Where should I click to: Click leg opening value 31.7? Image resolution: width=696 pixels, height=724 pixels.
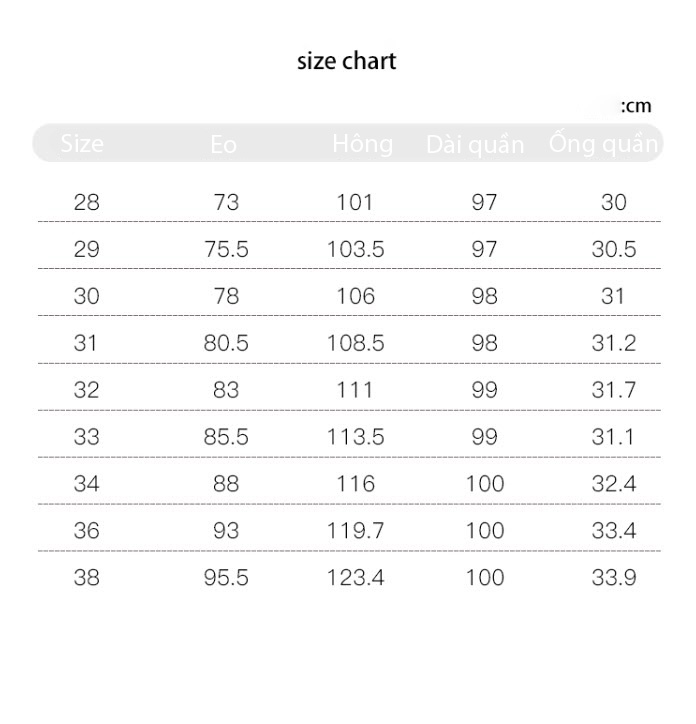click(x=614, y=390)
